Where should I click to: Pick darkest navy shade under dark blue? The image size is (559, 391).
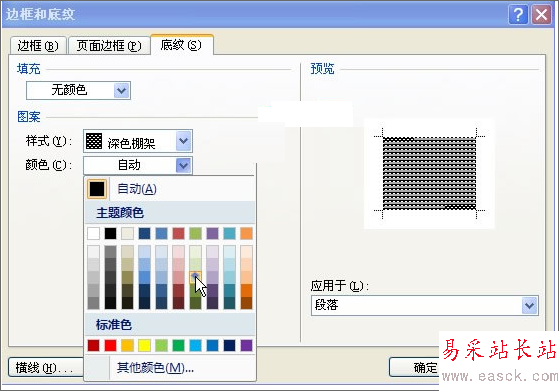coord(144,303)
